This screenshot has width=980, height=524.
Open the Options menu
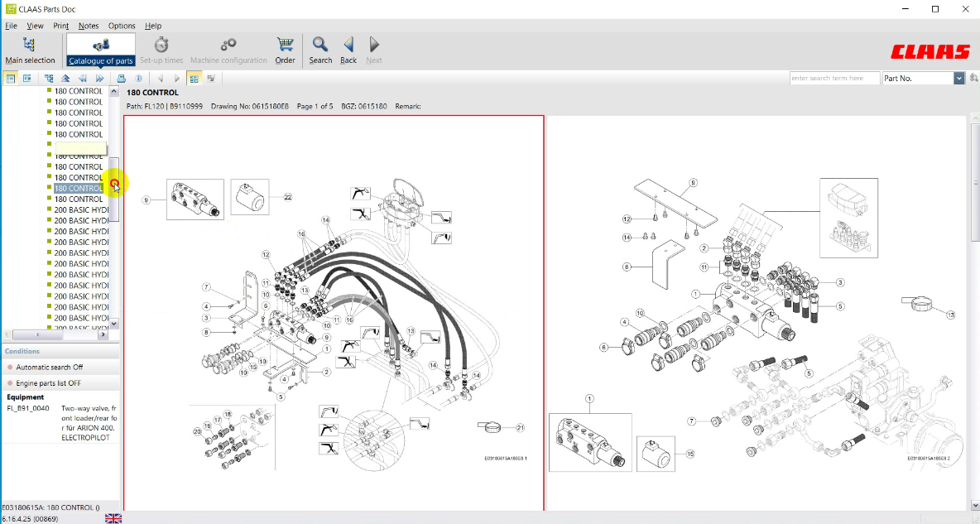click(x=121, y=26)
